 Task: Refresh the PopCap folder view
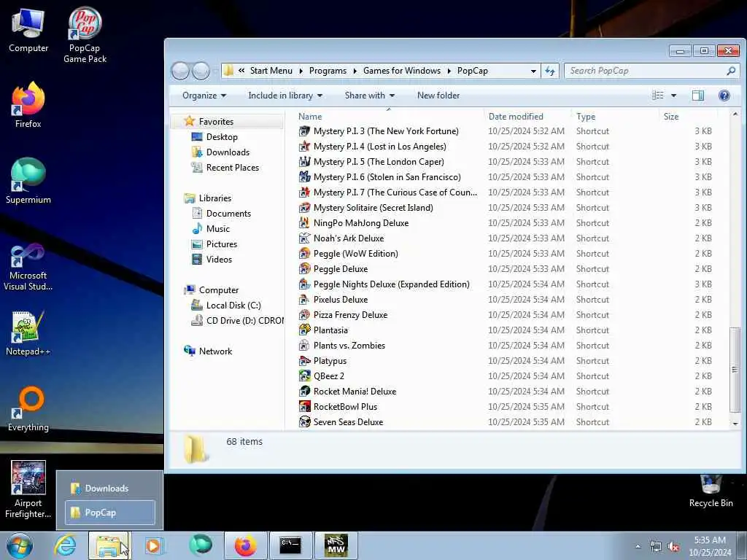pyautogui.click(x=550, y=71)
